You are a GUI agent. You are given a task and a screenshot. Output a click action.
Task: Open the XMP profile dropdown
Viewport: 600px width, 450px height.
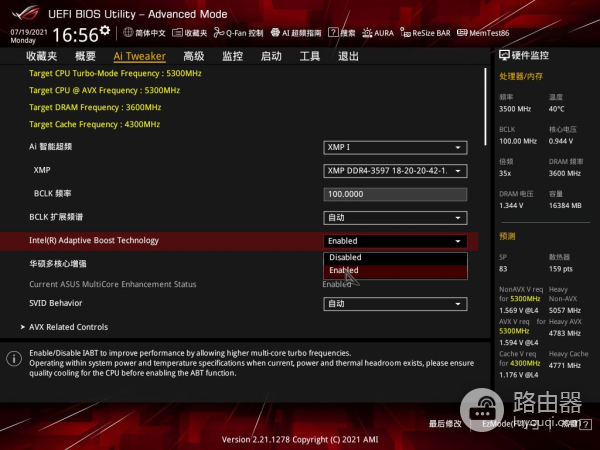395,170
